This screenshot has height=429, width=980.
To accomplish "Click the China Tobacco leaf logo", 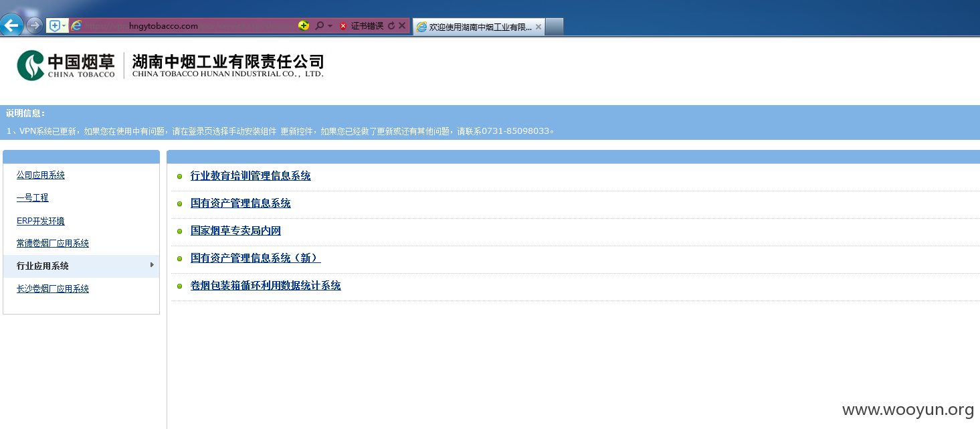I will [31, 65].
